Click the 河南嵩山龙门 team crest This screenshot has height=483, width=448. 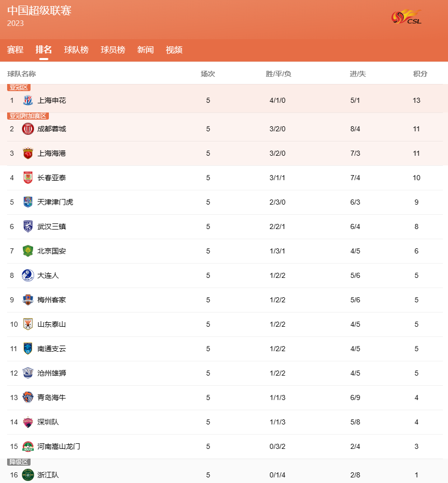(x=27, y=446)
